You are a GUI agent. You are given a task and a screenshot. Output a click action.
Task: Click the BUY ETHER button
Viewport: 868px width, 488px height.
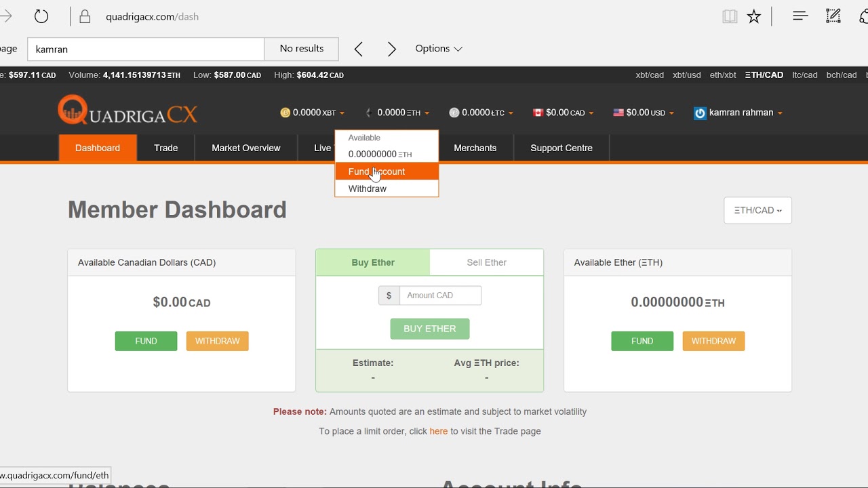tap(430, 329)
